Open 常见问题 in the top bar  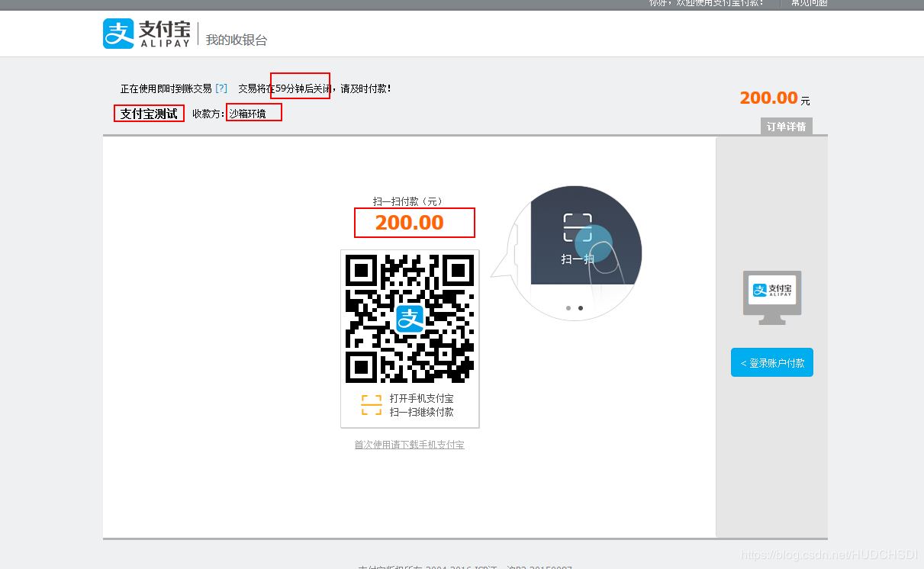pos(807,3)
